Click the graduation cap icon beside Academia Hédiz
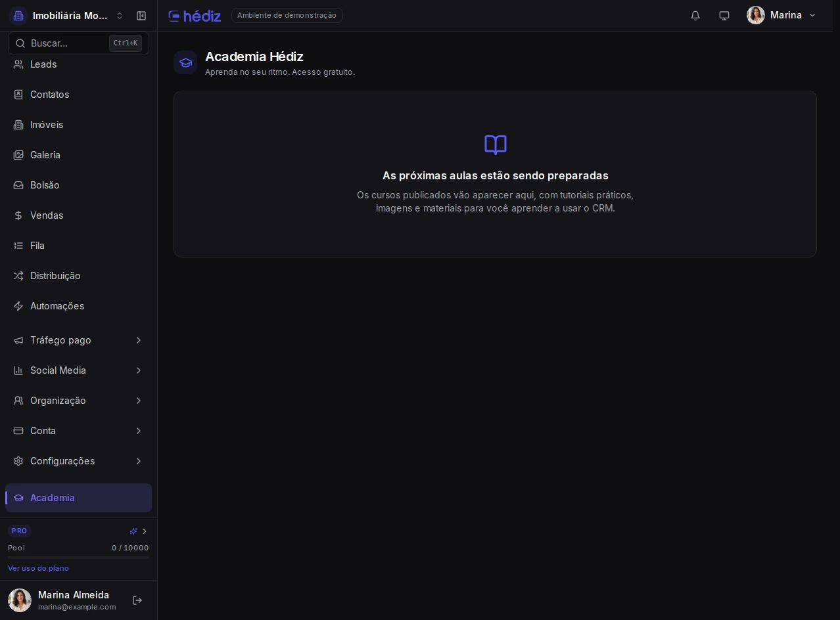840x620 pixels. [x=185, y=62]
